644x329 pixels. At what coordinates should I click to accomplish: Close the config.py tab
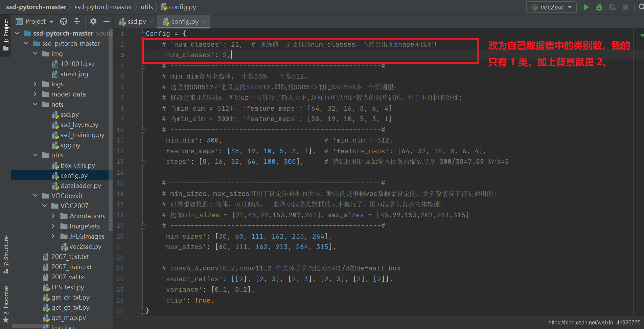(205, 22)
